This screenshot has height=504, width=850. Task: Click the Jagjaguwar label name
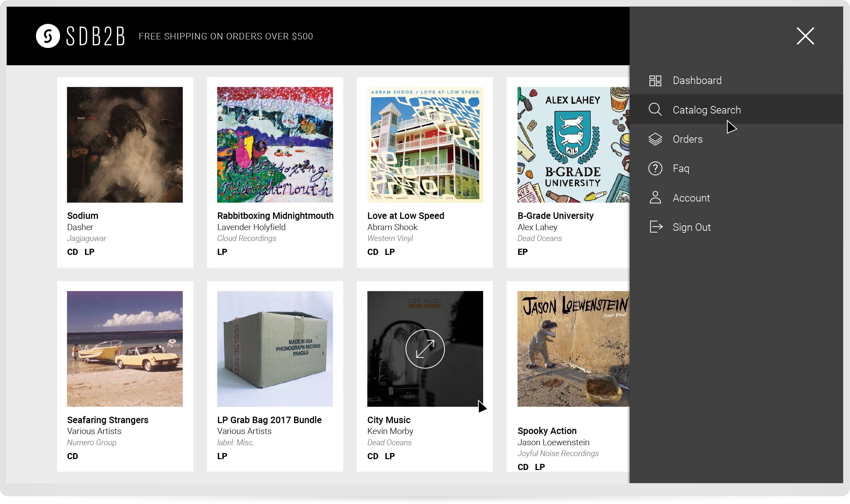click(86, 239)
